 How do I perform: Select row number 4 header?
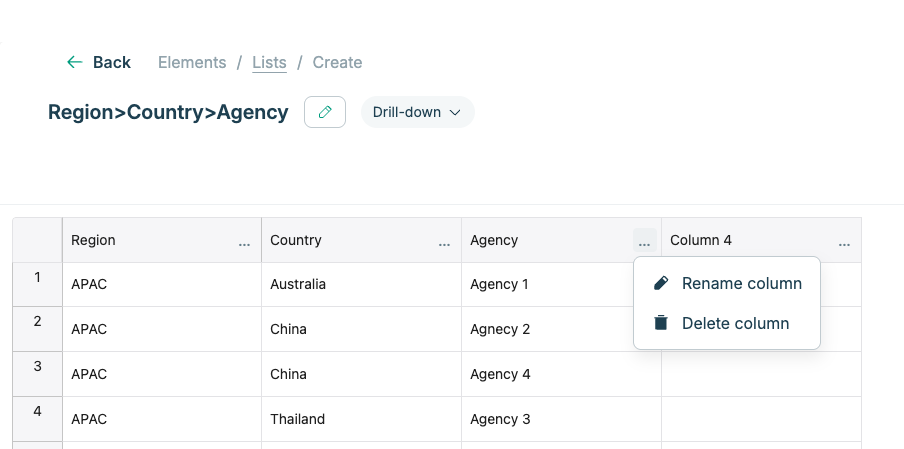37,419
